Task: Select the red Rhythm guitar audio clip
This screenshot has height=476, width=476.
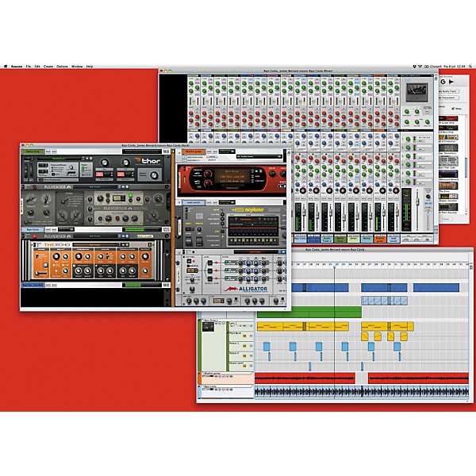Action: point(305,378)
